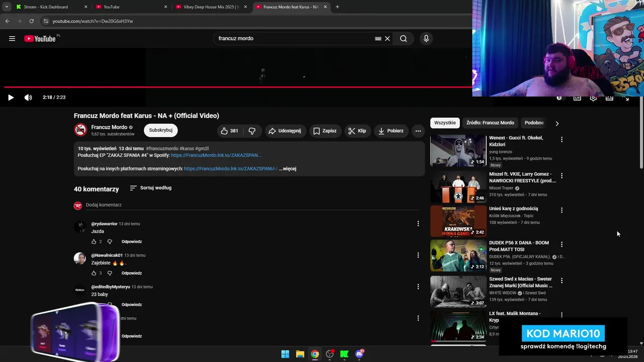Subscribe with the Subskrybuj button

[160, 130]
